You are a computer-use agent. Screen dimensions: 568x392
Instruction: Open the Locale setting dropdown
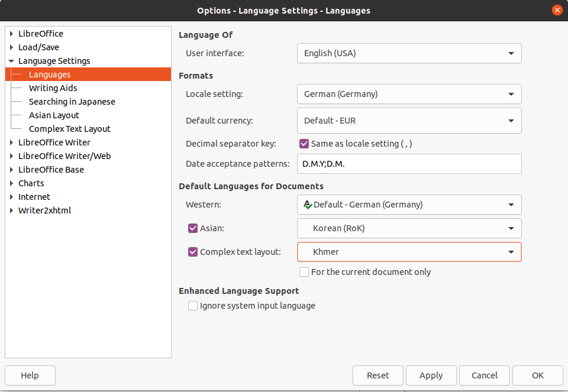[409, 94]
